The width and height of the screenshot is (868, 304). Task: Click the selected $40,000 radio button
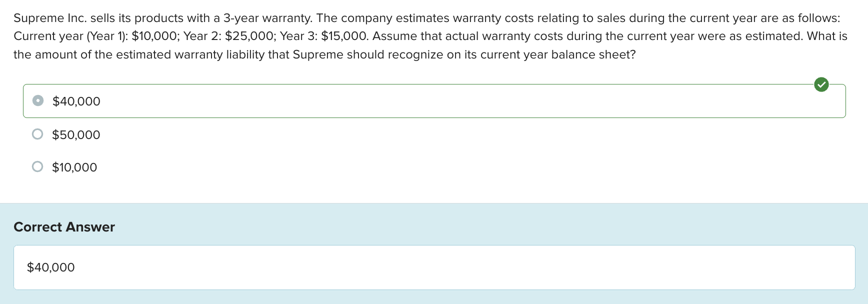tap(37, 100)
